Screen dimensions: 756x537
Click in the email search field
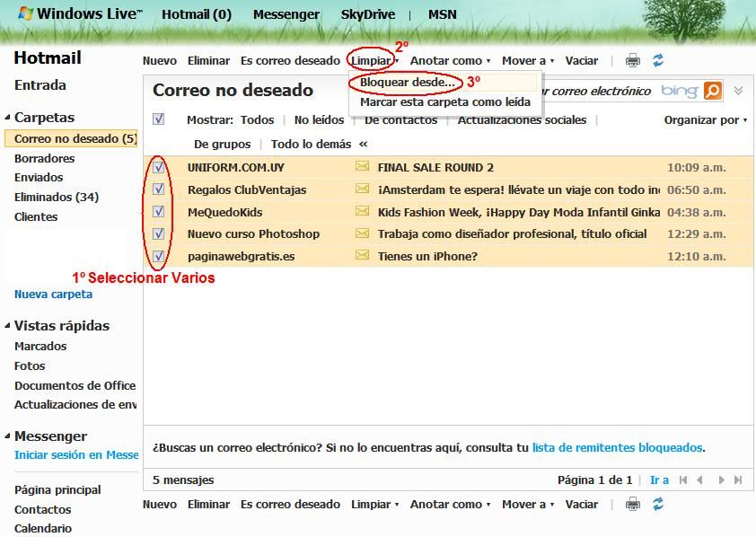(x=597, y=91)
